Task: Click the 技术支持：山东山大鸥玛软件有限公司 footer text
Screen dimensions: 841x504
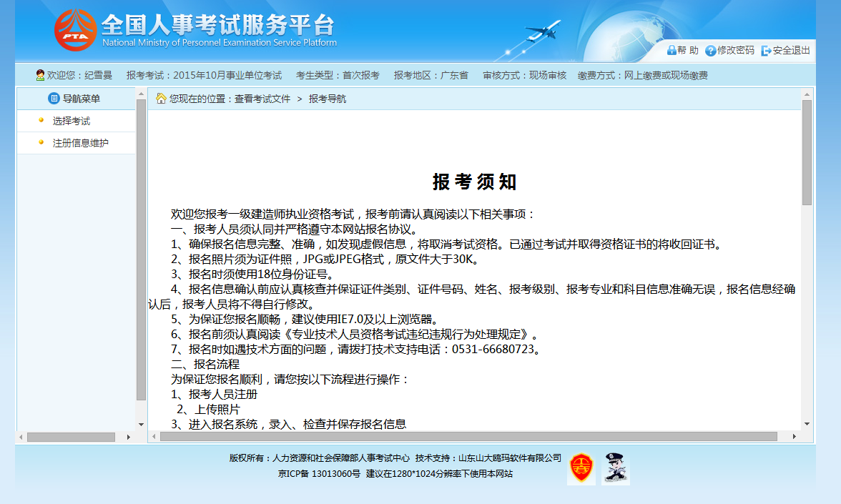Action: (488, 458)
